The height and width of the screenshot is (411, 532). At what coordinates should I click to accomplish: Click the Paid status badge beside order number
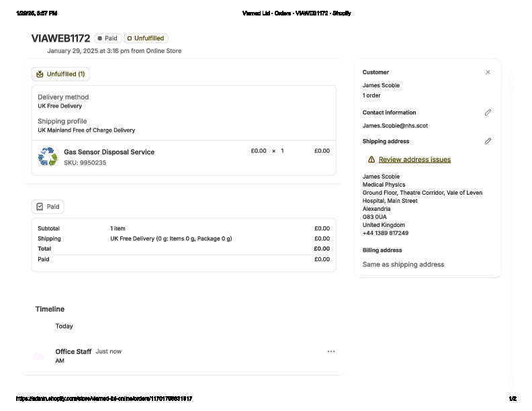pyautogui.click(x=107, y=38)
